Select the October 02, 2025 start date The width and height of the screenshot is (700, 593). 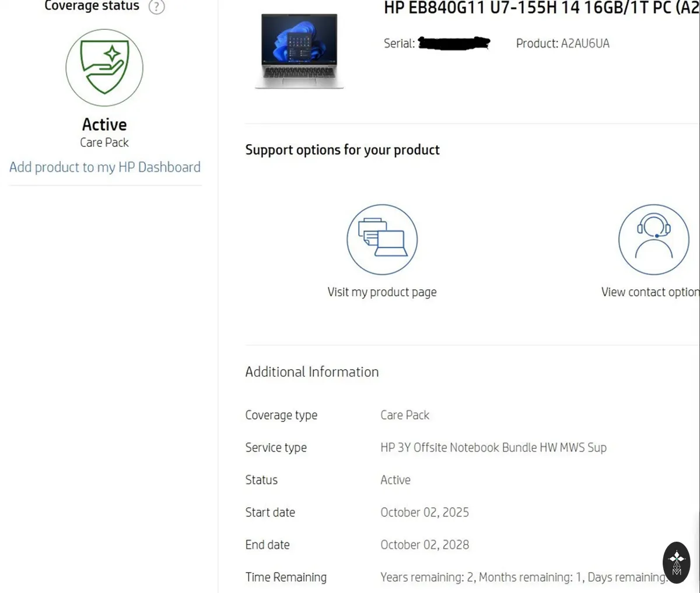click(425, 513)
